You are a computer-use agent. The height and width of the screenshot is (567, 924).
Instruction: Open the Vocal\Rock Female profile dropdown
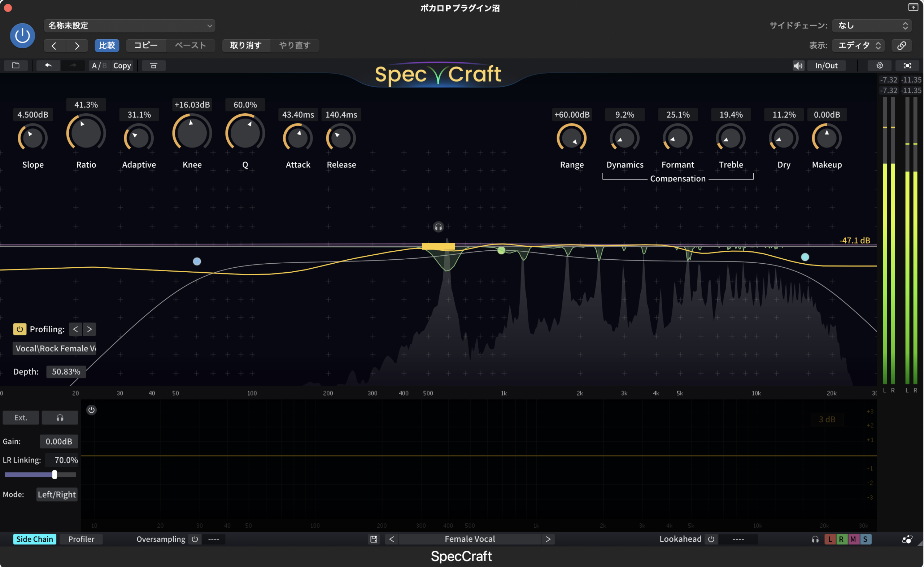[x=55, y=348]
